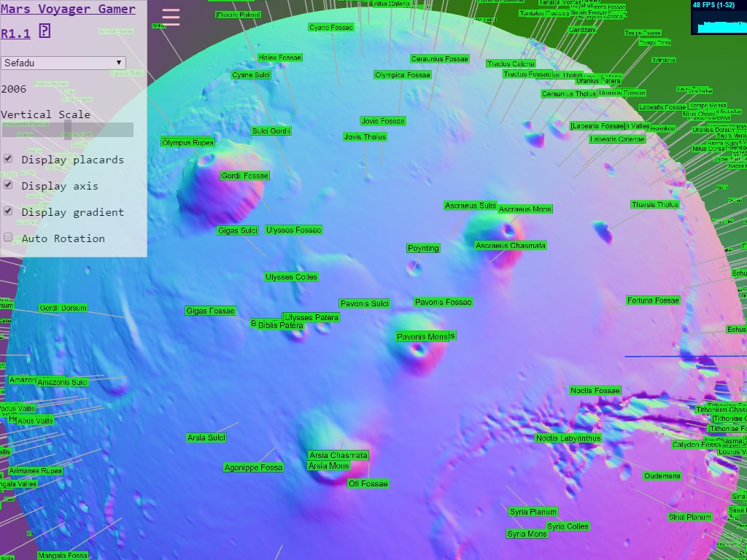747x560 pixels.
Task: Click the Tharsis Tholus placard
Action: (x=655, y=205)
